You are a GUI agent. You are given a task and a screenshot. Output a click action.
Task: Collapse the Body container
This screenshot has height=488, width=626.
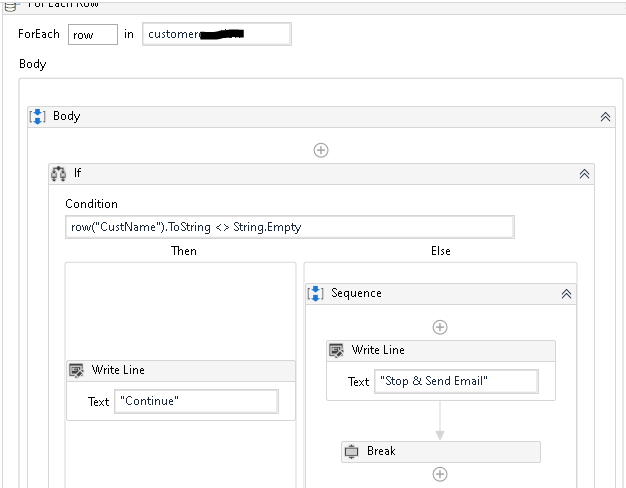(605, 116)
